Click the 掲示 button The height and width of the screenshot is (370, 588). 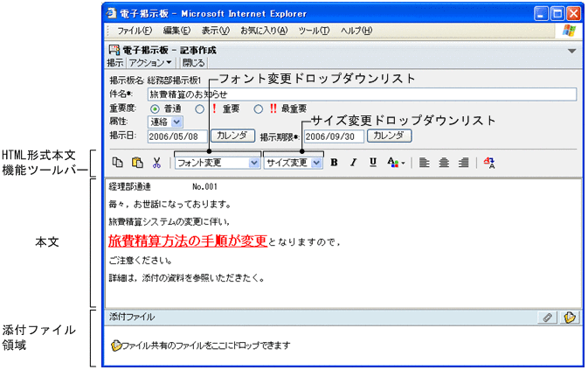(115, 63)
